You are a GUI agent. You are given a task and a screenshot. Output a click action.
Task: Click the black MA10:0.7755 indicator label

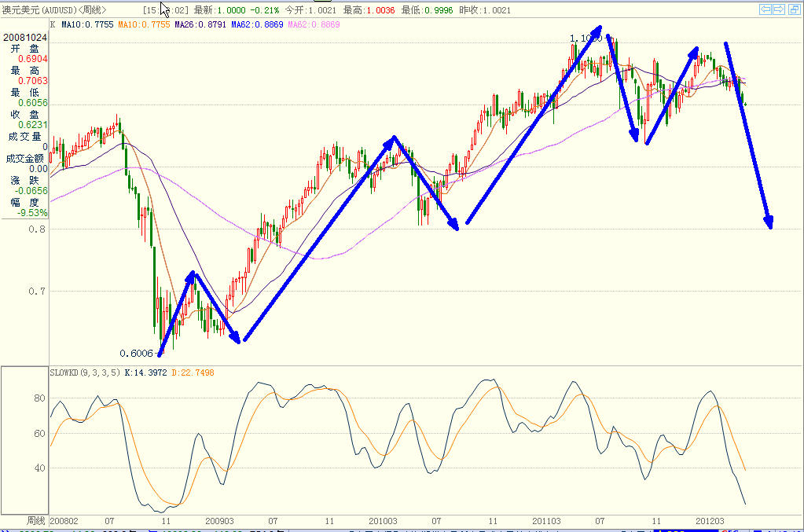pyautogui.click(x=87, y=24)
